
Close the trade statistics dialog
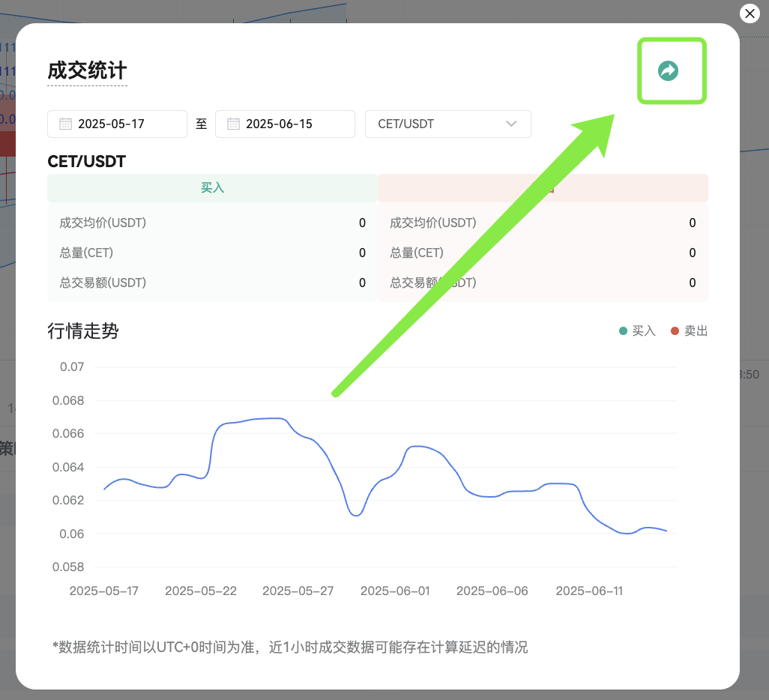tap(750, 13)
